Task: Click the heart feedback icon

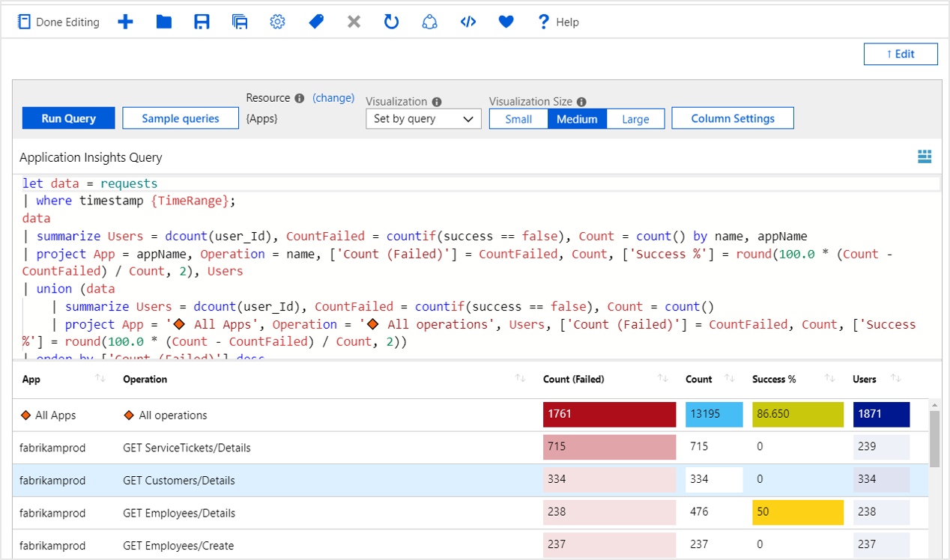Action: 506,22
